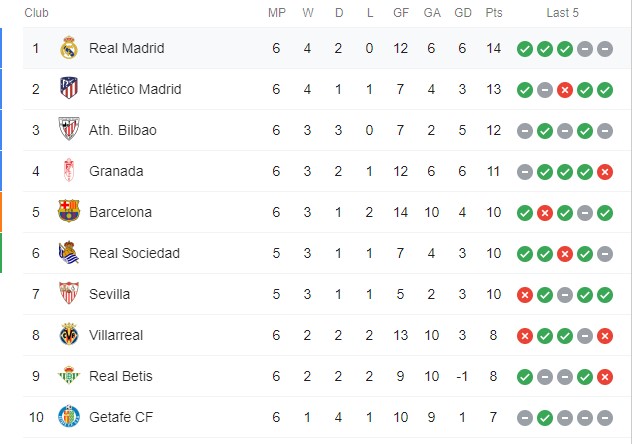This screenshot has width=632, height=444.
Task: Open the Real Madrid team name link
Action: [127, 48]
